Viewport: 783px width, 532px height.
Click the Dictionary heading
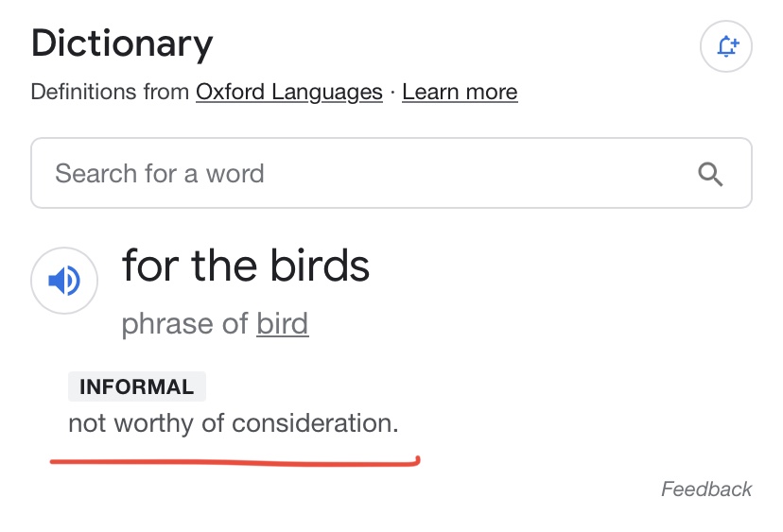point(122,43)
